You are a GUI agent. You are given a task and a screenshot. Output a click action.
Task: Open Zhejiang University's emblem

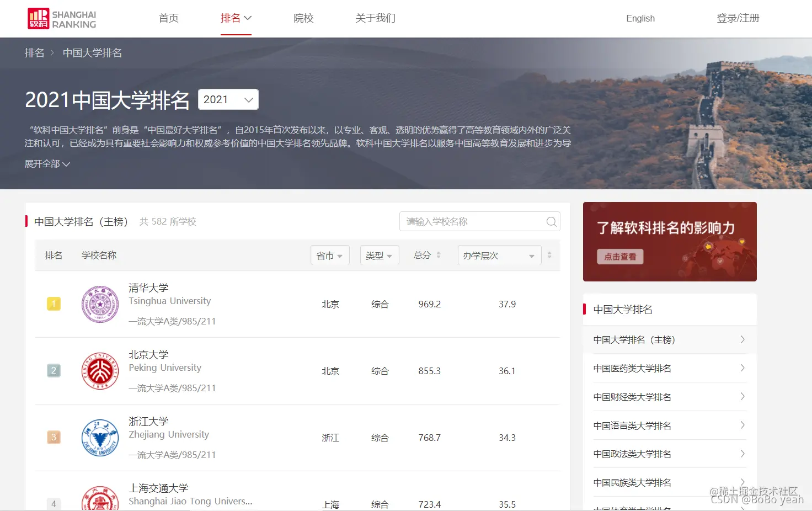[100, 438]
